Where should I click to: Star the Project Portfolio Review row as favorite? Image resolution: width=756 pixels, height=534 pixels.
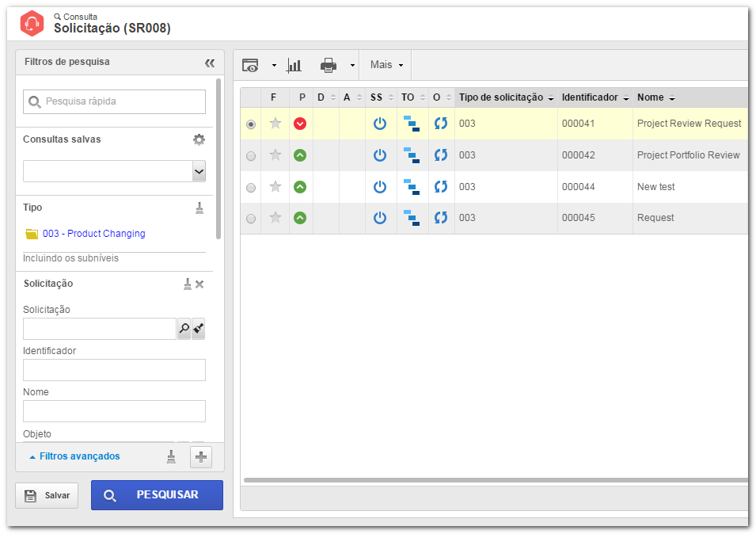(x=275, y=154)
